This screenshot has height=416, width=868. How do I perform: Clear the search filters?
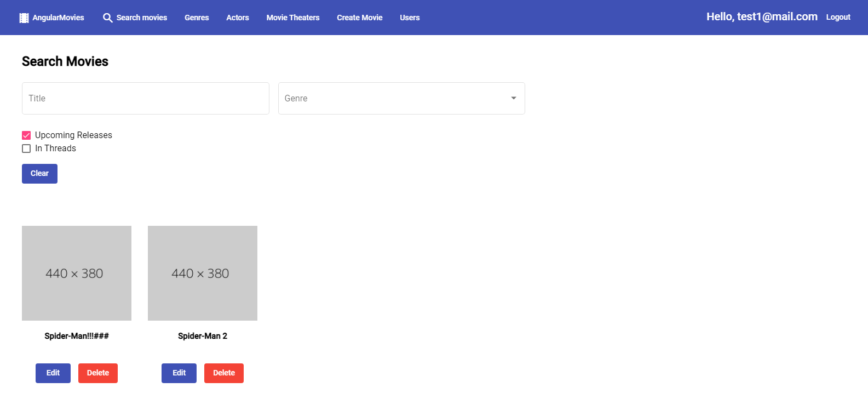39,174
